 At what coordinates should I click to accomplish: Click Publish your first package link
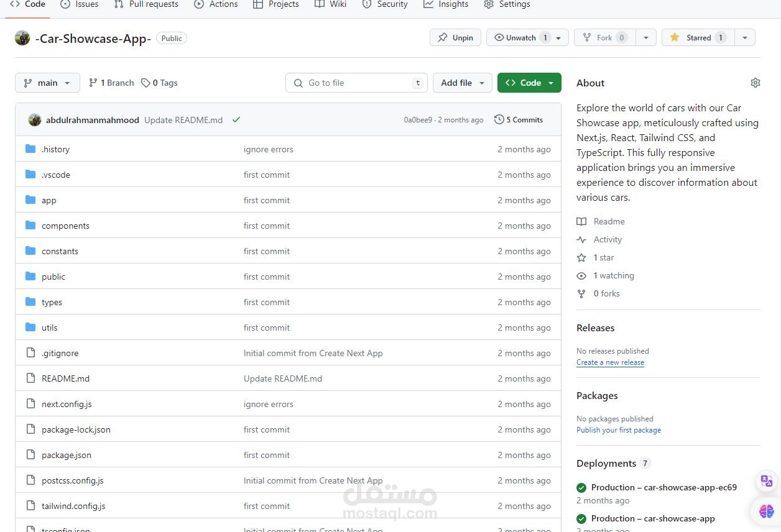tap(619, 430)
